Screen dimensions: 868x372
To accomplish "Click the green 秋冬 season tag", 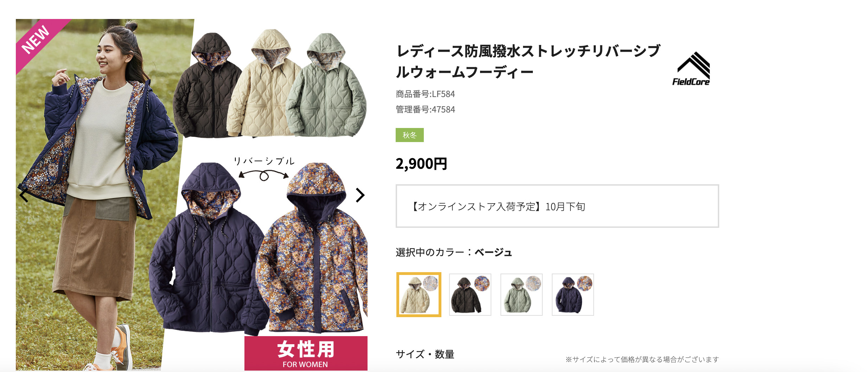I will click(409, 135).
